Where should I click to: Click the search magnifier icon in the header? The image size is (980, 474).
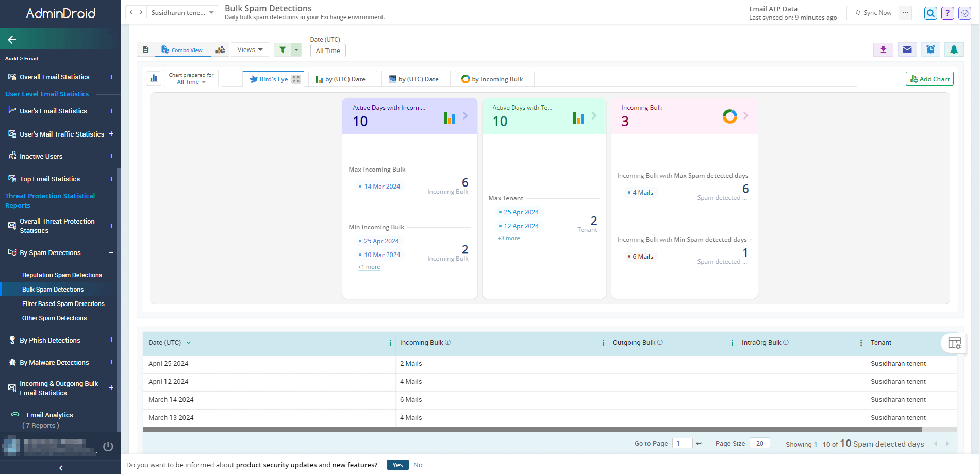930,13
